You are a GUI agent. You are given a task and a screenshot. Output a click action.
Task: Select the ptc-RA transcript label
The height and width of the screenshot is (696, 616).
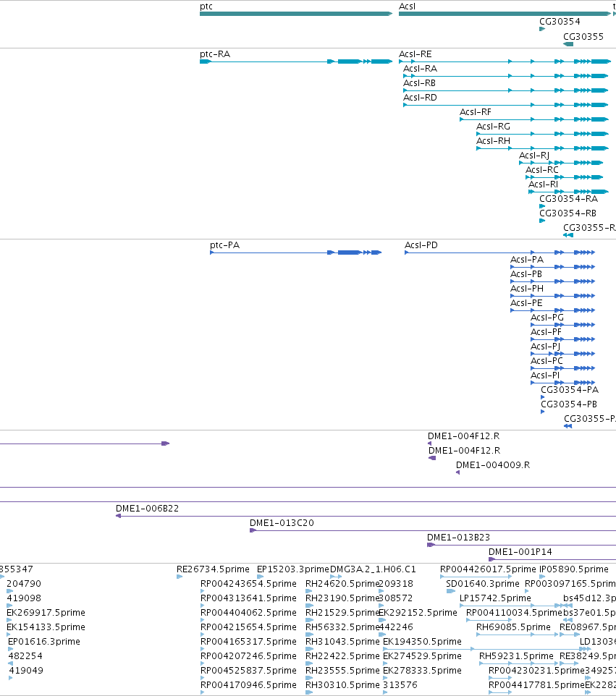[x=215, y=54]
